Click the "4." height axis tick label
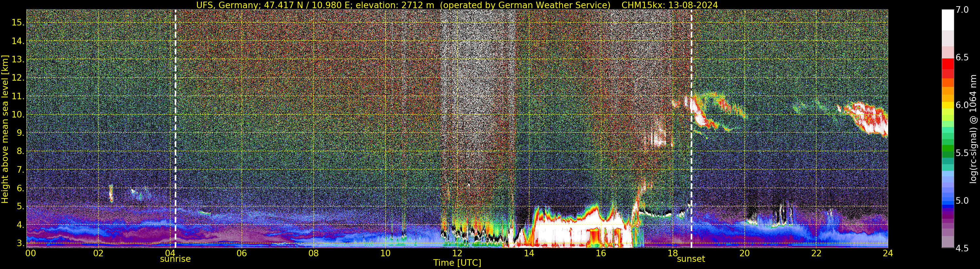980x269 pixels. click(21, 225)
